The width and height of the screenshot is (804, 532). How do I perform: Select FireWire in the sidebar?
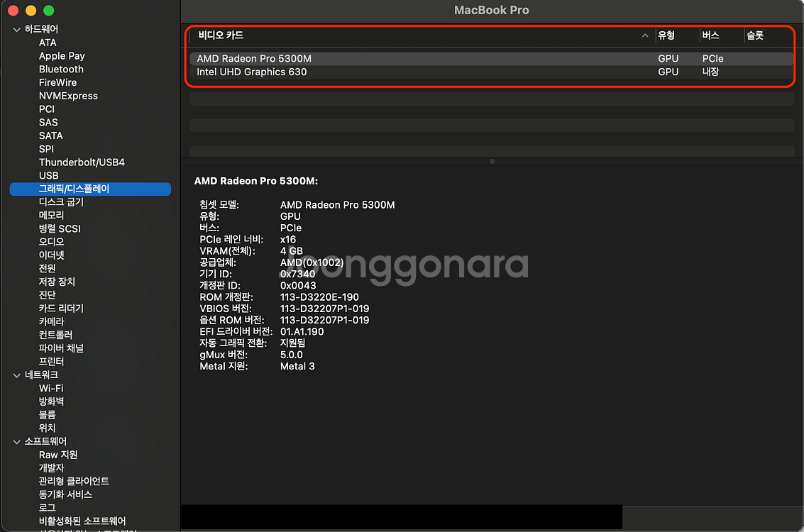click(x=57, y=82)
